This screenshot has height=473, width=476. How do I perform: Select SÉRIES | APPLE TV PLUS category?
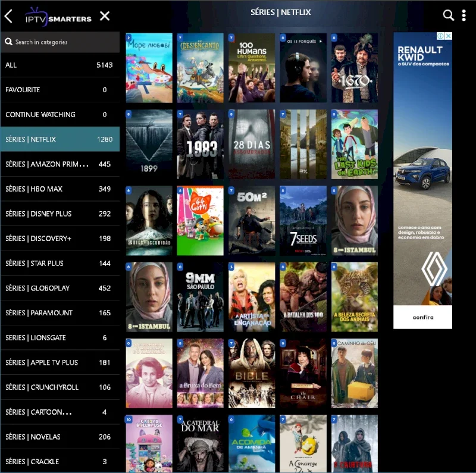[x=60, y=362]
